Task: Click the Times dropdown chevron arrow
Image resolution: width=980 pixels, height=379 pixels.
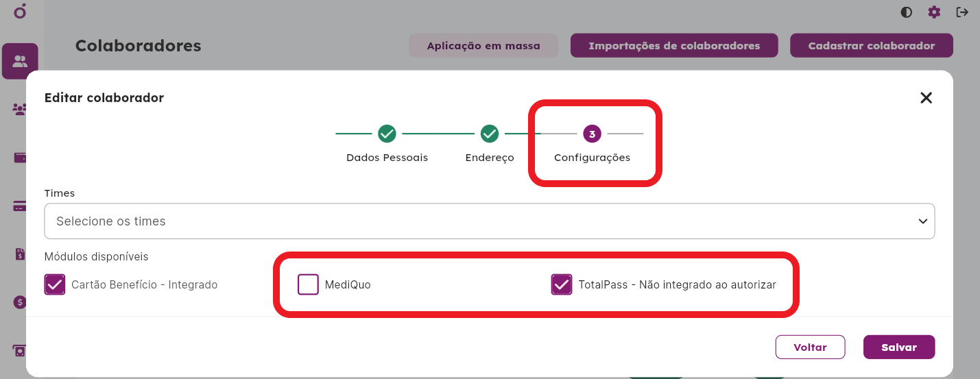Action: pos(922,221)
